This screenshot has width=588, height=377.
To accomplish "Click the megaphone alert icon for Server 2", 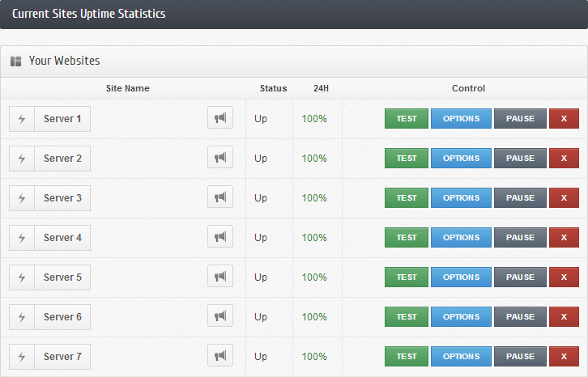I will (219, 159).
